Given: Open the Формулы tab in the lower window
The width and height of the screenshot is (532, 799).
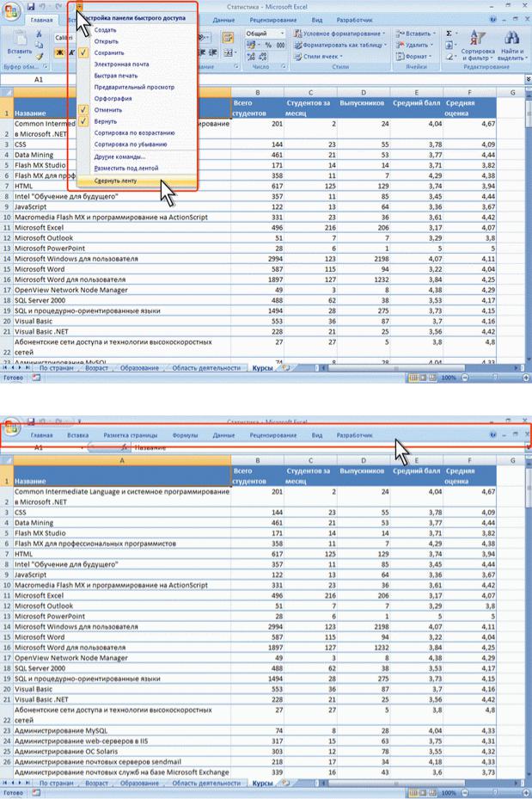Looking at the screenshot, I should click(185, 436).
